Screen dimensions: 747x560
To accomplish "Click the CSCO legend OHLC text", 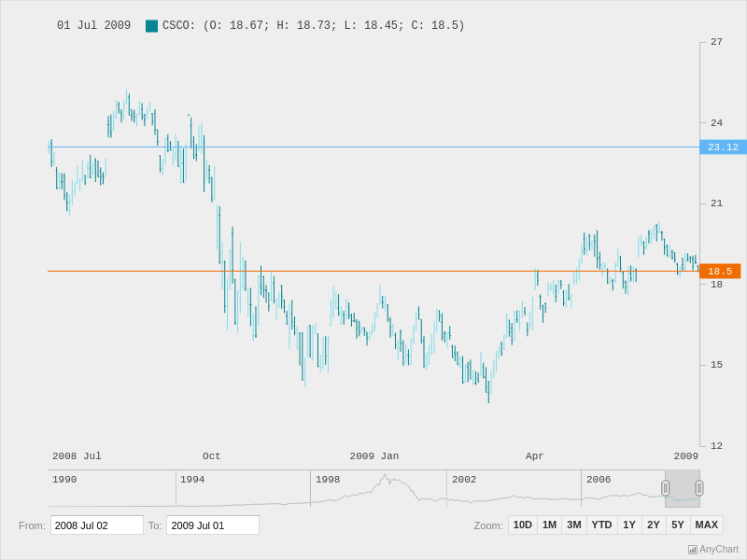I will click(x=314, y=25).
